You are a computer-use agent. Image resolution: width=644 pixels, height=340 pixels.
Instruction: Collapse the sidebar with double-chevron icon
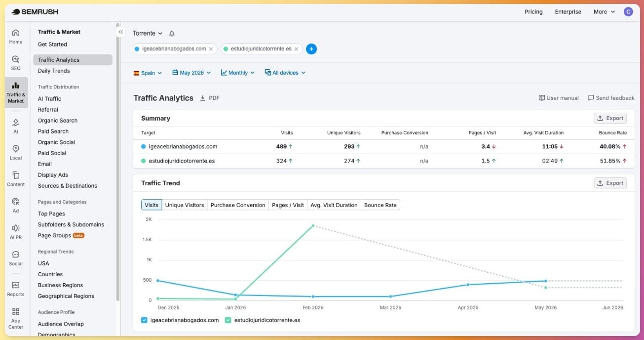(120, 32)
